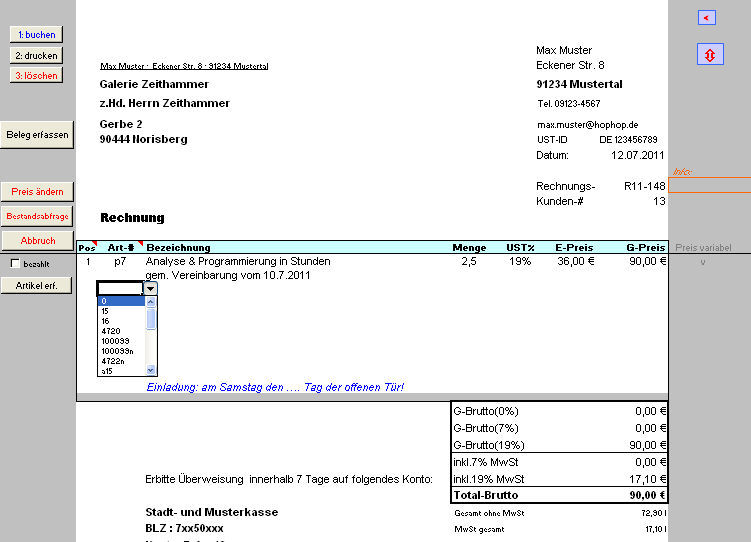Select '4720' from the article dropdown list
This screenshot has height=542, width=751.
[x=110, y=330]
